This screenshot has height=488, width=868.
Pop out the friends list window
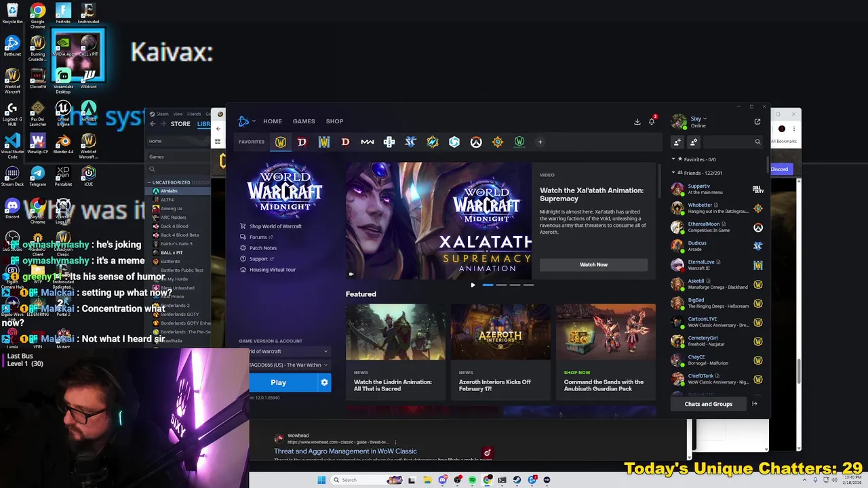point(757,121)
